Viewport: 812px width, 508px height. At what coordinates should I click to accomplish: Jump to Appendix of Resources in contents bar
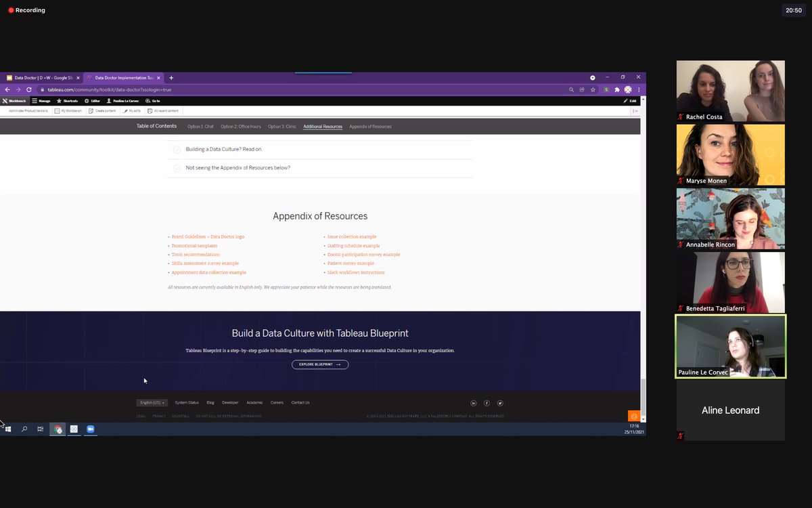click(370, 127)
